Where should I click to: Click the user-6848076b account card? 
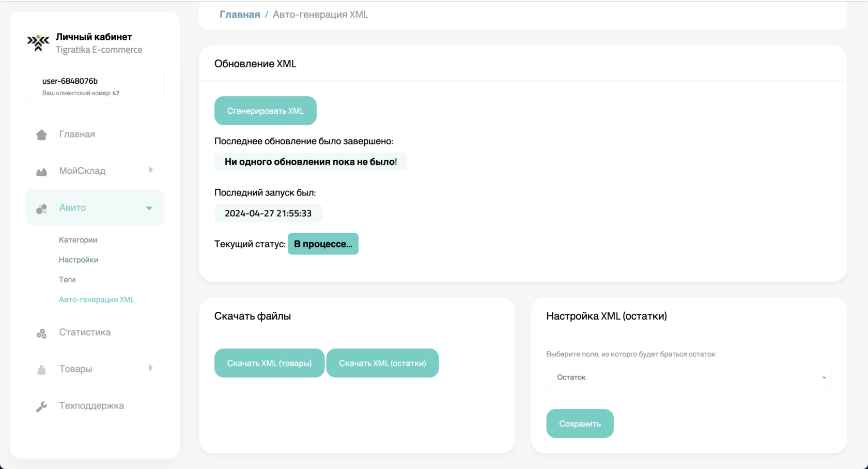pos(95,86)
